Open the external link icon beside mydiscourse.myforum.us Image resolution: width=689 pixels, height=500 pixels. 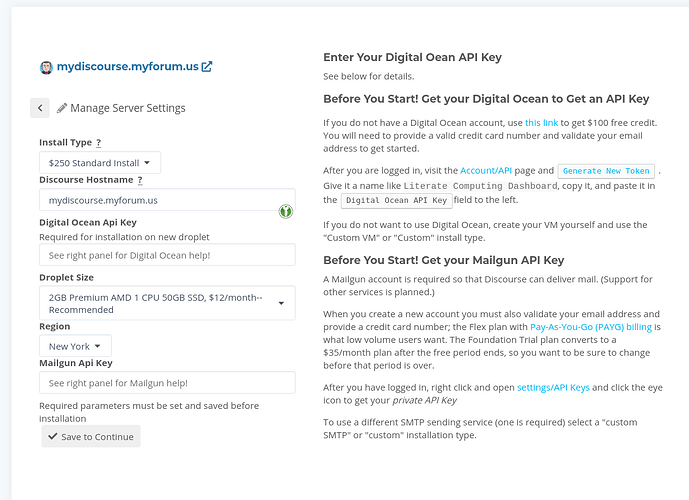207,66
